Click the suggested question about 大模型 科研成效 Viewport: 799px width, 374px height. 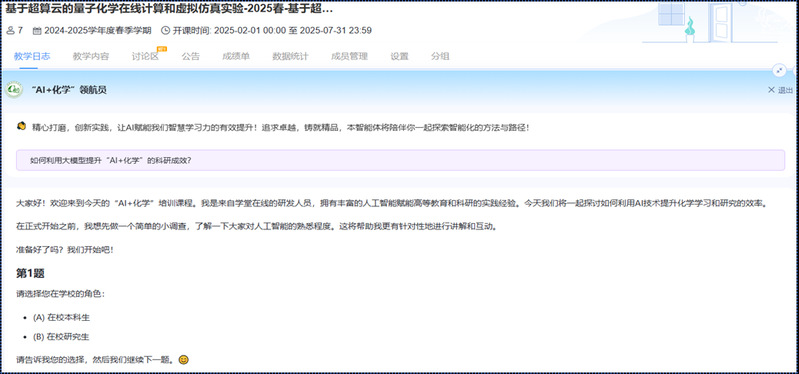tap(401, 160)
